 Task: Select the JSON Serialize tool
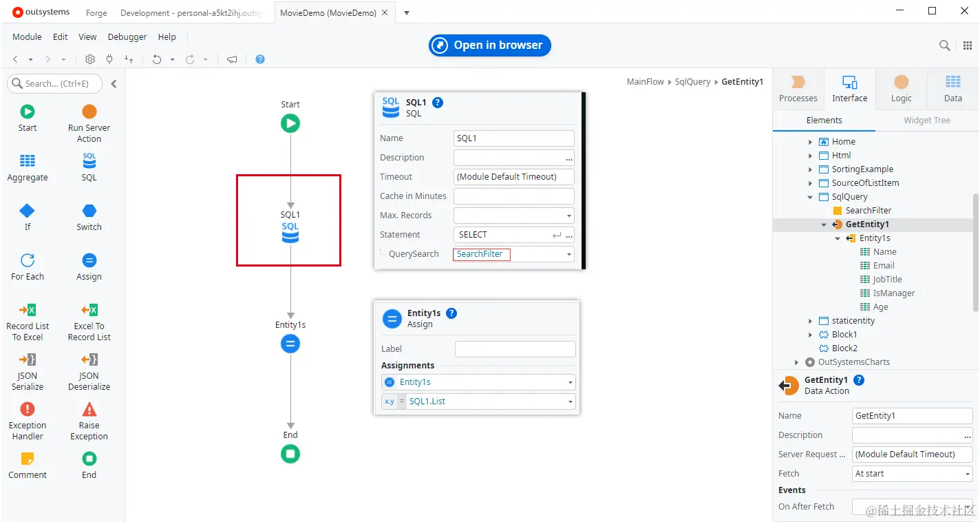(28, 371)
